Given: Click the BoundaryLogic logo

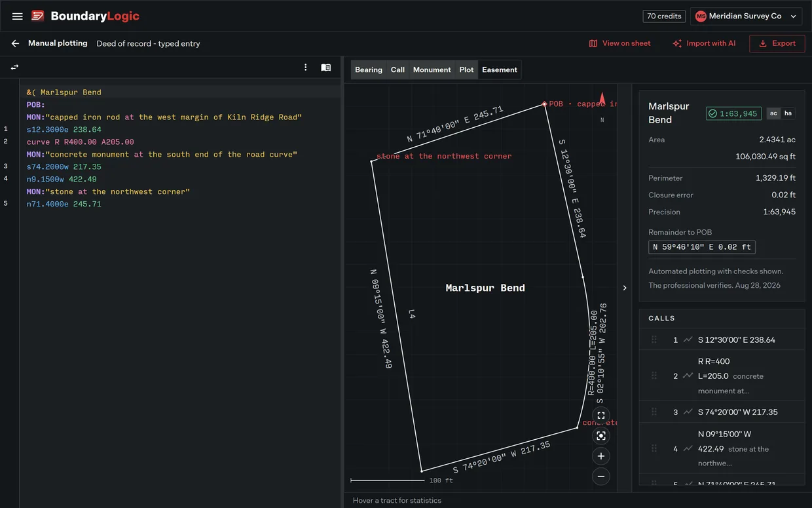Looking at the screenshot, I should [x=85, y=16].
